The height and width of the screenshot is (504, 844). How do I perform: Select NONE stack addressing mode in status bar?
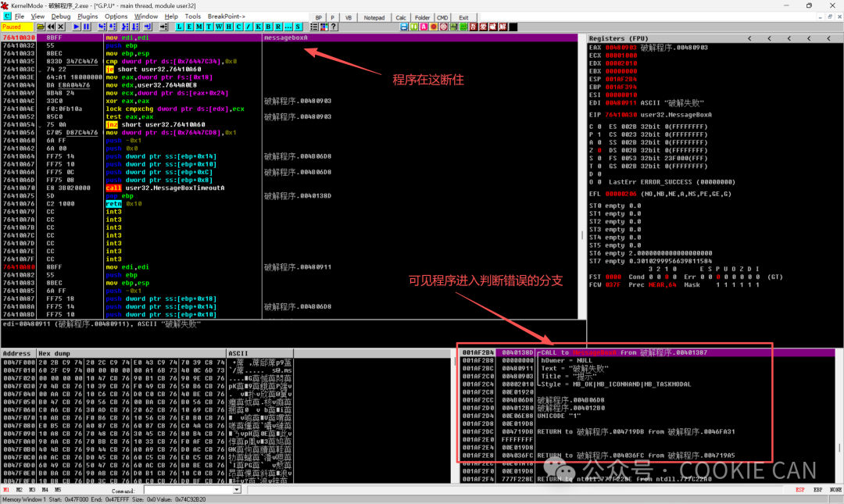tap(835, 489)
